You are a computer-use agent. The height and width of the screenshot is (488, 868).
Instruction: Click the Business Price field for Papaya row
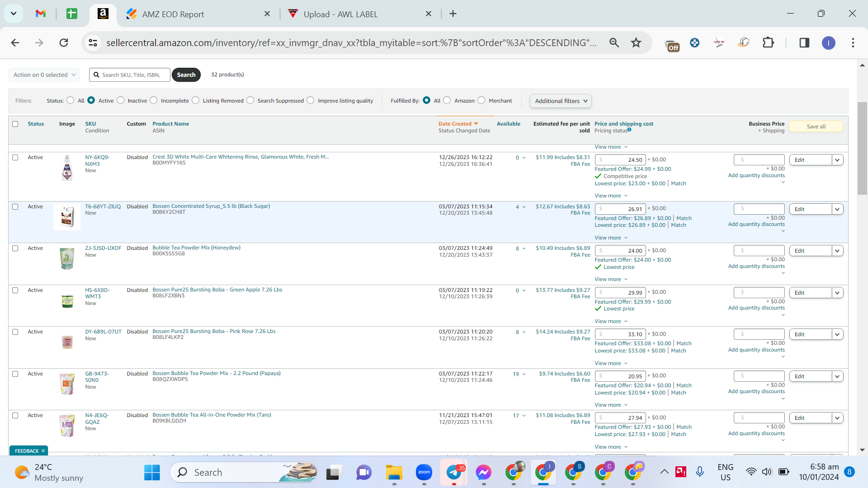click(759, 376)
